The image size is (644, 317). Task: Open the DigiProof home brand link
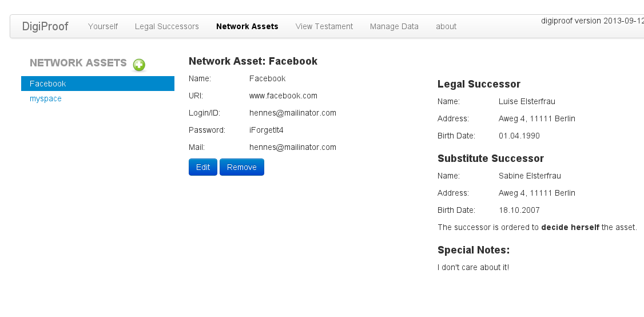point(45,26)
